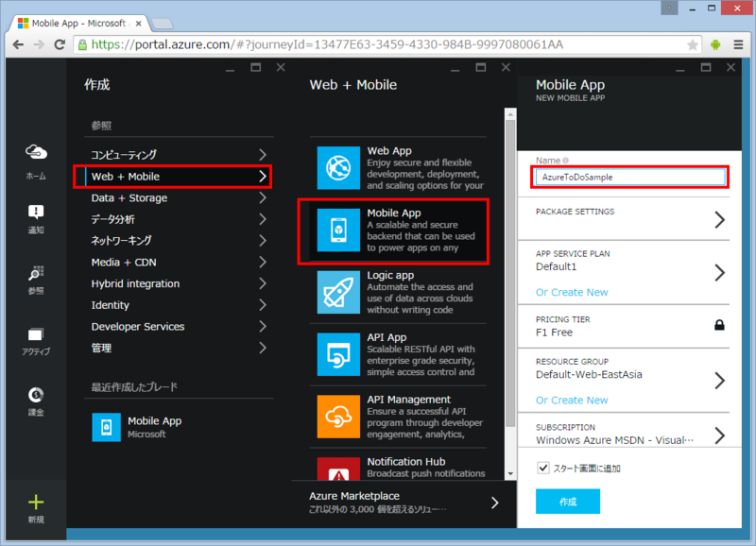Open the Active journeys icon in sidebar
Viewport: 756px width, 546px height.
click(x=36, y=334)
